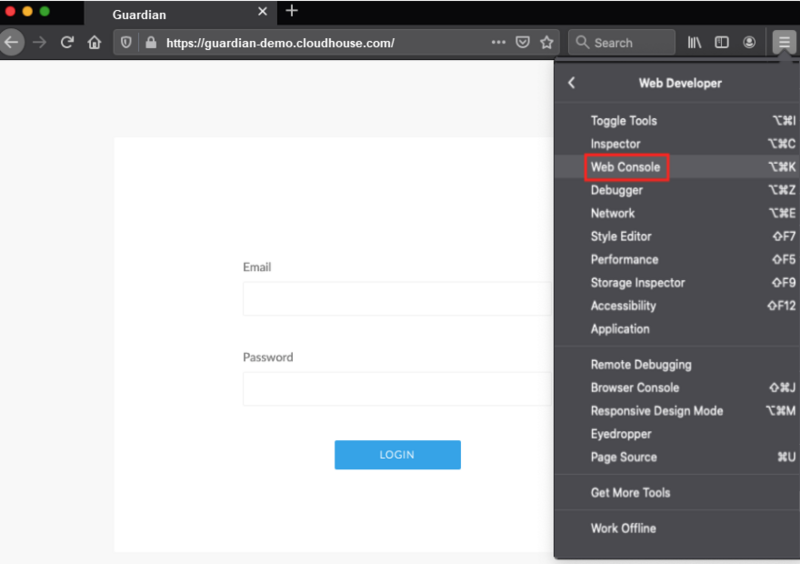This screenshot has width=800, height=564.
Task: Activate the Eyedropper color picker
Action: tap(621, 434)
